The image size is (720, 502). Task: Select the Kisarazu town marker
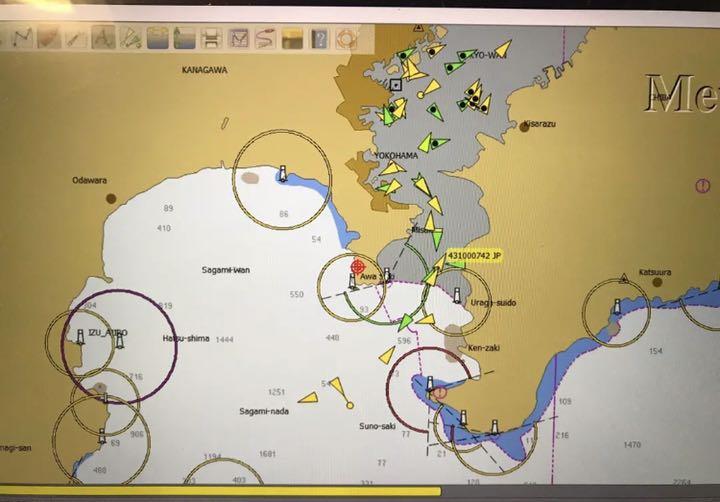point(526,125)
